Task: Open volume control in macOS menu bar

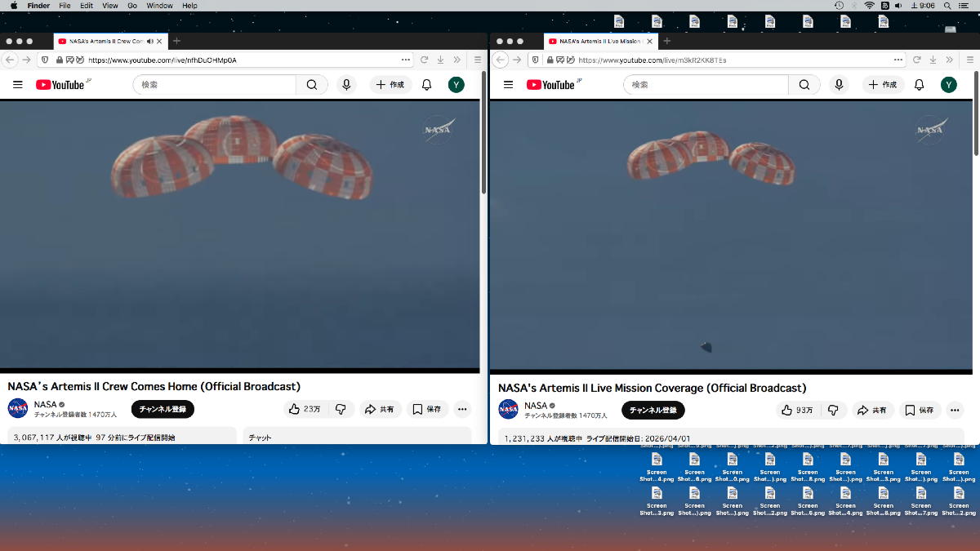Action: (x=898, y=6)
